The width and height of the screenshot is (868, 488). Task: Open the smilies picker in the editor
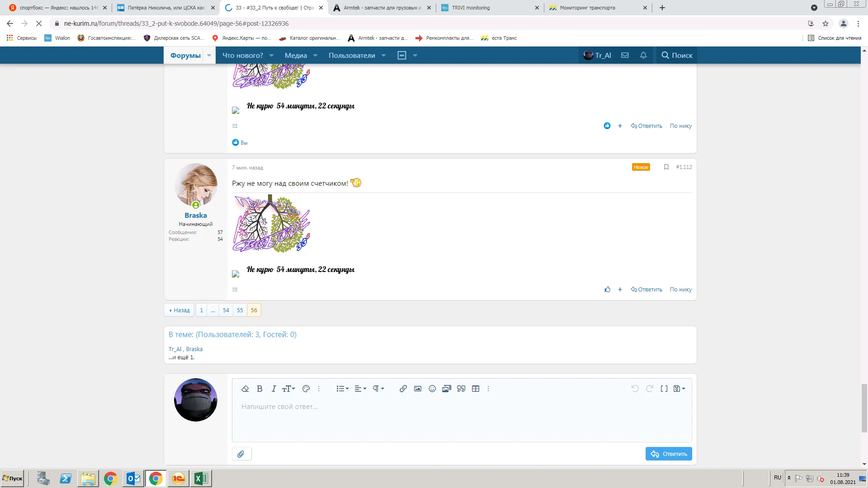[x=432, y=388]
